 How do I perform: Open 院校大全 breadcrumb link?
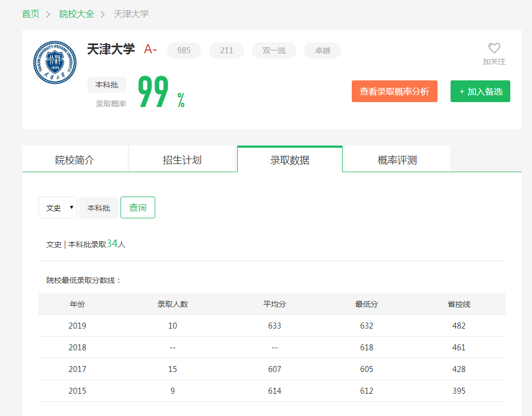point(77,14)
